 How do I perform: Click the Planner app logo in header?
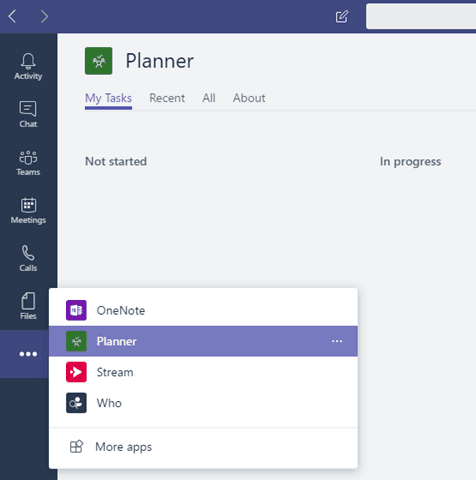click(x=99, y=61)
